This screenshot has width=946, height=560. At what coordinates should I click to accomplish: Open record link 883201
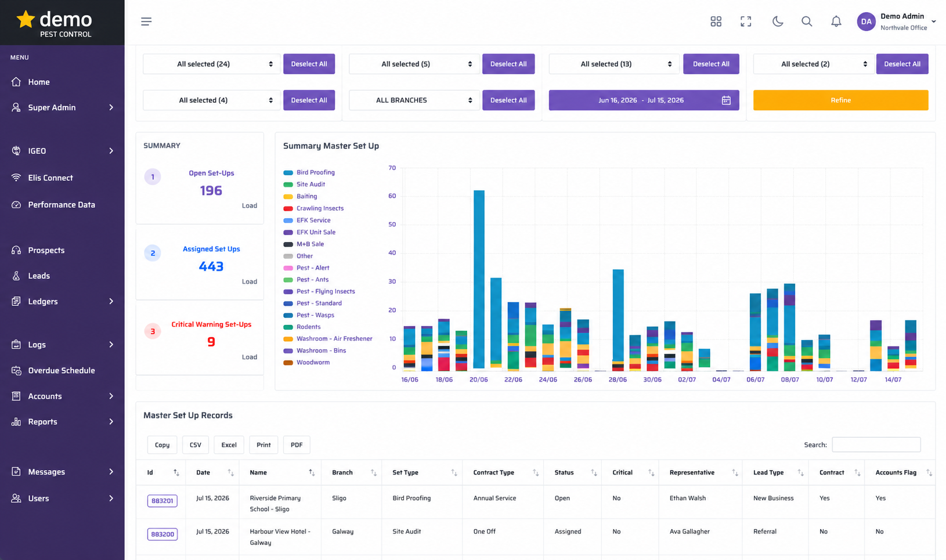tap(163, 501)
